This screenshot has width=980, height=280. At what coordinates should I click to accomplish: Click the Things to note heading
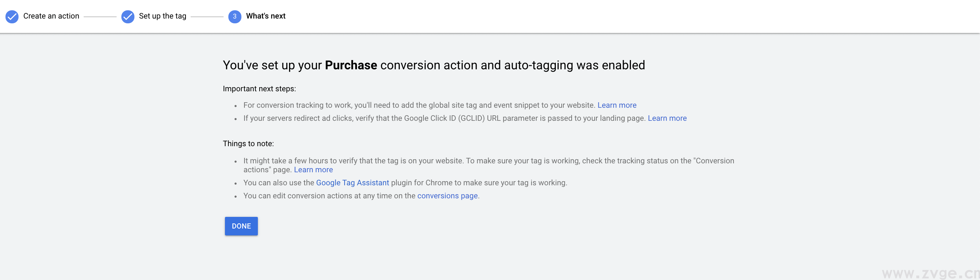coord(248,144)
